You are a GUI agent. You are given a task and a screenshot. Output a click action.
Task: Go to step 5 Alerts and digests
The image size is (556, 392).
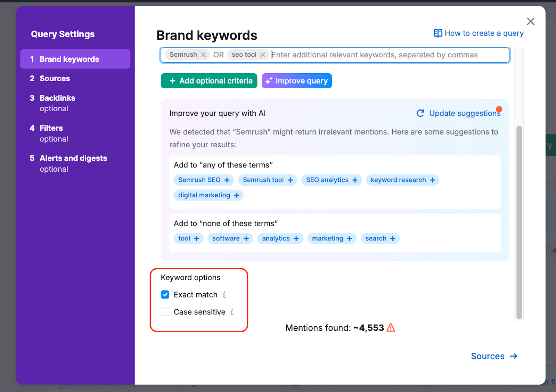(68, 164)
